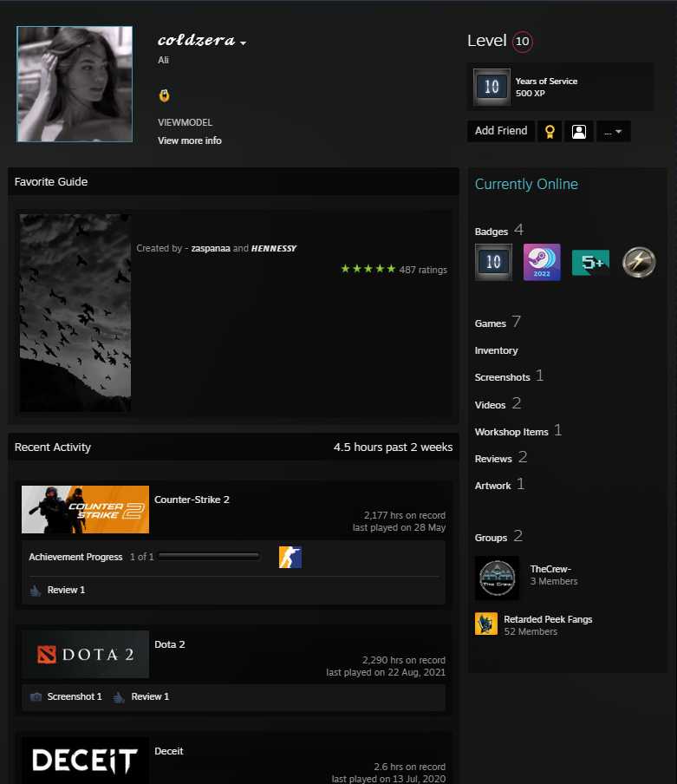This screenshot has height=784, width=677.
Task: Open the Counter-Strike 2 game banner
Action: click(x=85, y=509)
